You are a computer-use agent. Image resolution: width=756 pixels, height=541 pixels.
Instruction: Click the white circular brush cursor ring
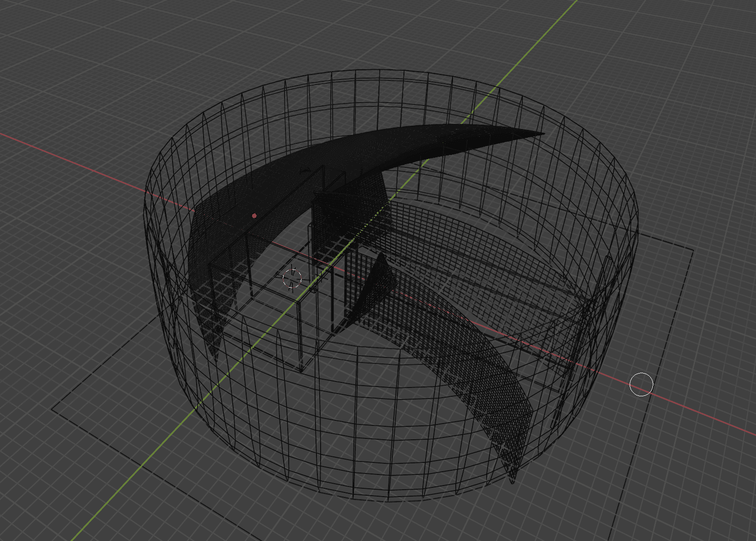pyautogui.click(x=641, y=384)
